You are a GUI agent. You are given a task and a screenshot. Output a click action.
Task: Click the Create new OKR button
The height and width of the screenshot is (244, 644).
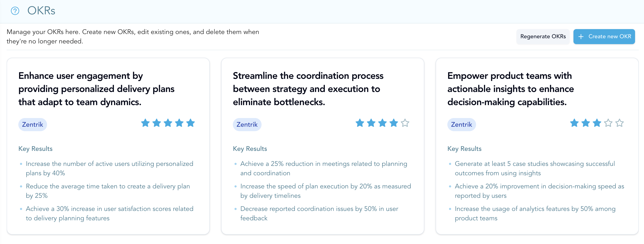pyautogui.click(x=604, y=36)
